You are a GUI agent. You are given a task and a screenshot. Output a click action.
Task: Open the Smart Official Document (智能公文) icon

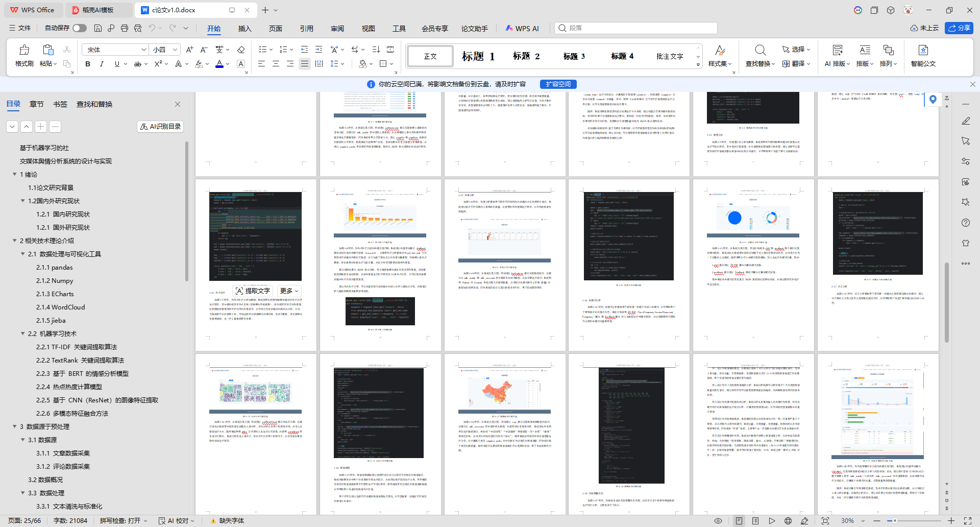click(x=923, y=50)
